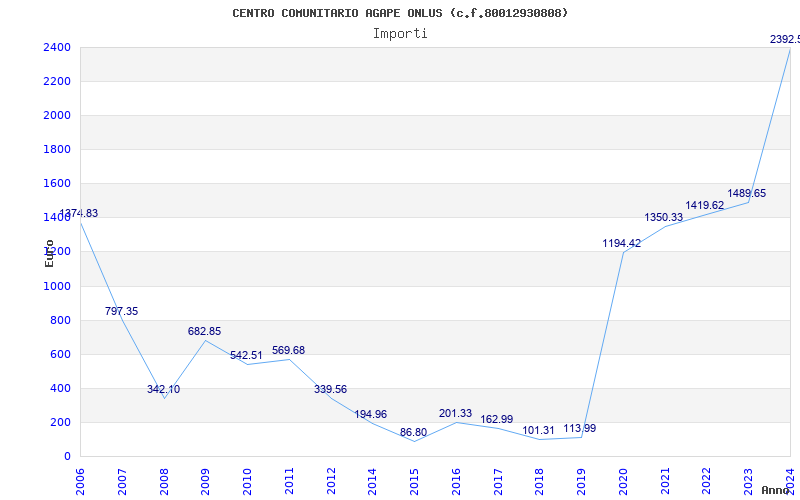Select the data label 797.35
Viewport: 800px width, 500px height.
121,311
